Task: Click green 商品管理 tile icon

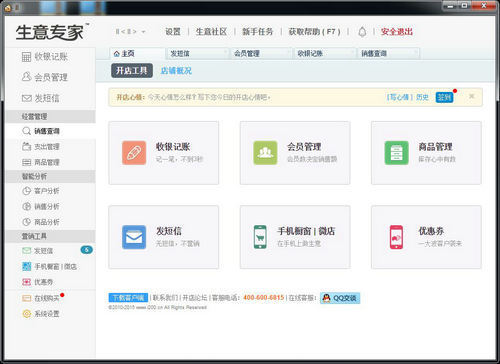Action: point(397,153)
